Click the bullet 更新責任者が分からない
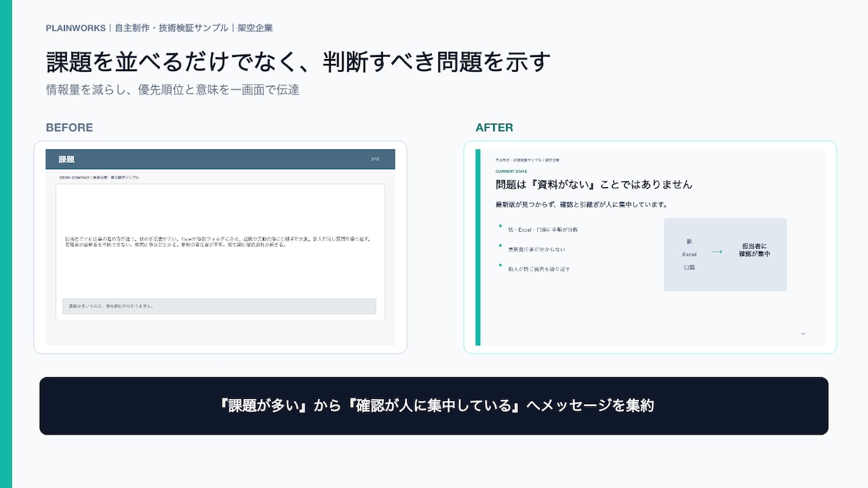Viewport: 868px width, 488px height. 536,250
